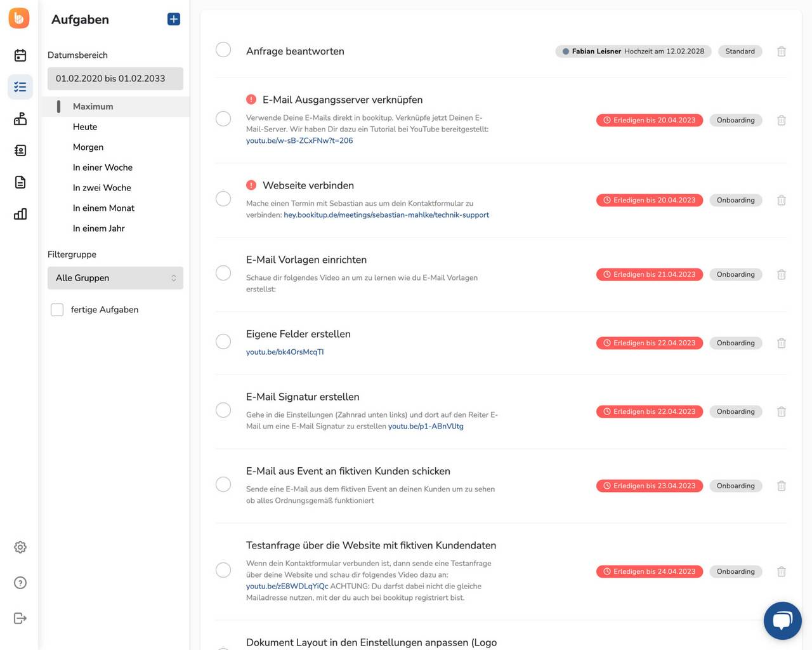
Task: Open the hey.bookitup.de technik-support meeting link
Action: click(x=386, y=215)
